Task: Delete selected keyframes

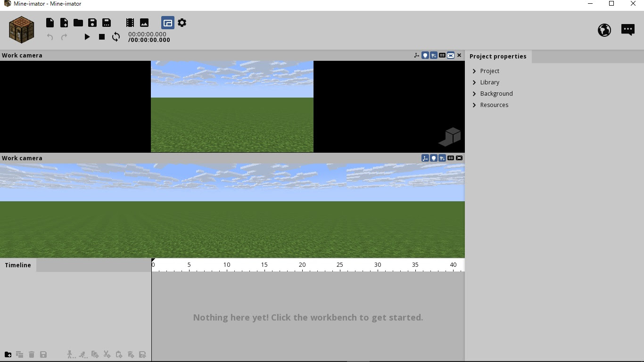Action: point(131,354)
